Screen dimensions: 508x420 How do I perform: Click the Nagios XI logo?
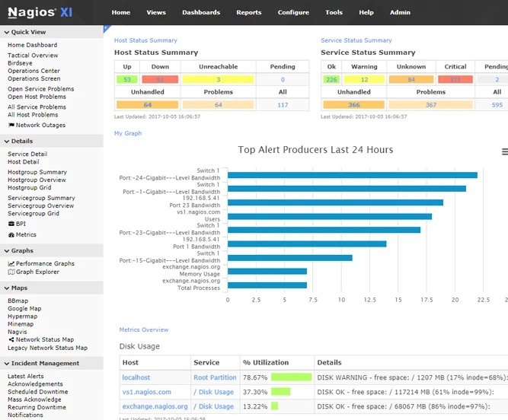[40, 12]
